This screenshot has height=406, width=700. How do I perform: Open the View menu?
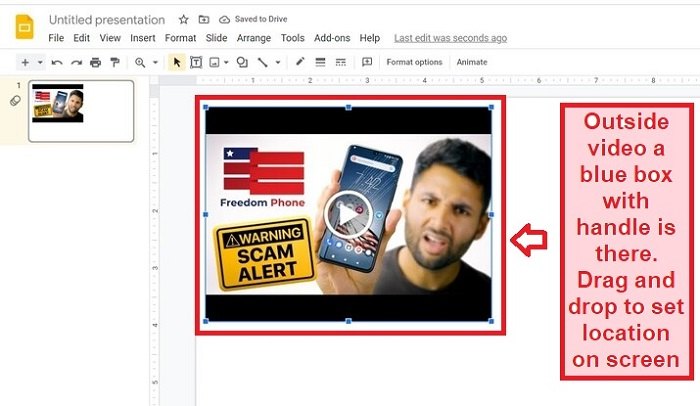[110, 38]
